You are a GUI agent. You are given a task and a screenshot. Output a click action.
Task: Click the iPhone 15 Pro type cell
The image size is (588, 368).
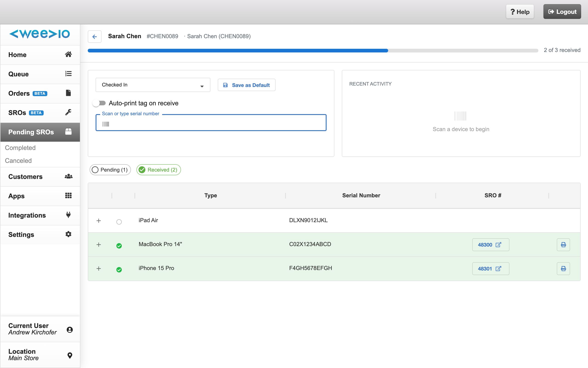[156, 268]
